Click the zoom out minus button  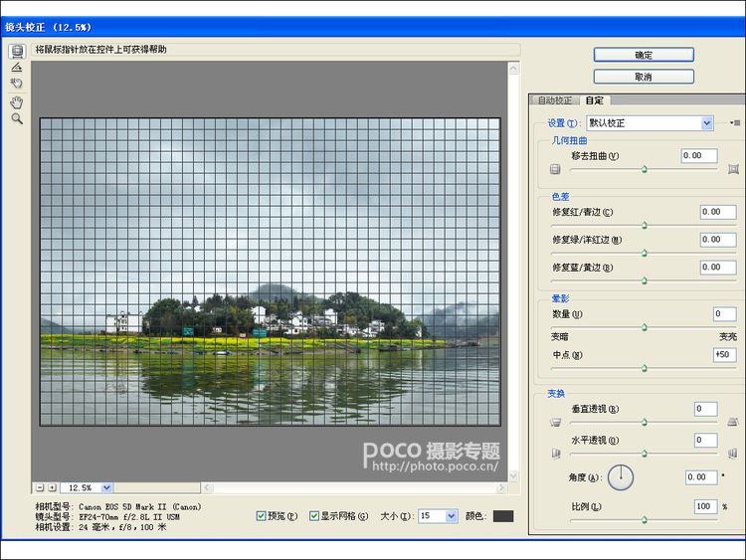pyautogui.click(x=40, y=487)
